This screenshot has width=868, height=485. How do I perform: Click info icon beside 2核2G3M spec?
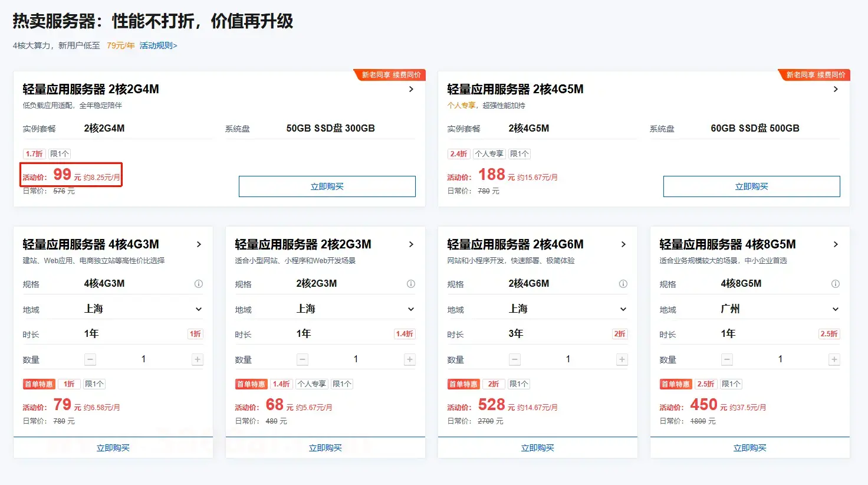point(411,284)
